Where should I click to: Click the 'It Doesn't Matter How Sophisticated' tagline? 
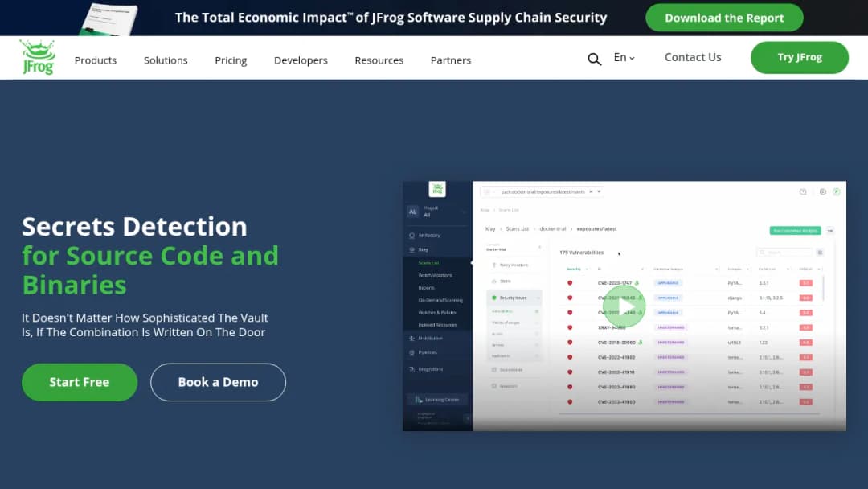[x=145, y=325]
